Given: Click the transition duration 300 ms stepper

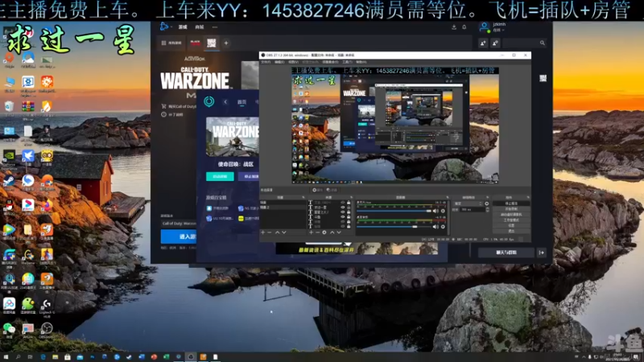Looking at the screenshot, I should 488,209.
